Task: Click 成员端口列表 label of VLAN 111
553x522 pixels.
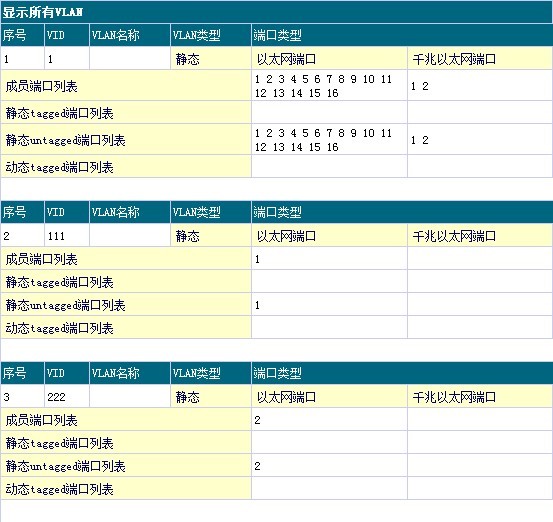Action: tap(41, 259)
